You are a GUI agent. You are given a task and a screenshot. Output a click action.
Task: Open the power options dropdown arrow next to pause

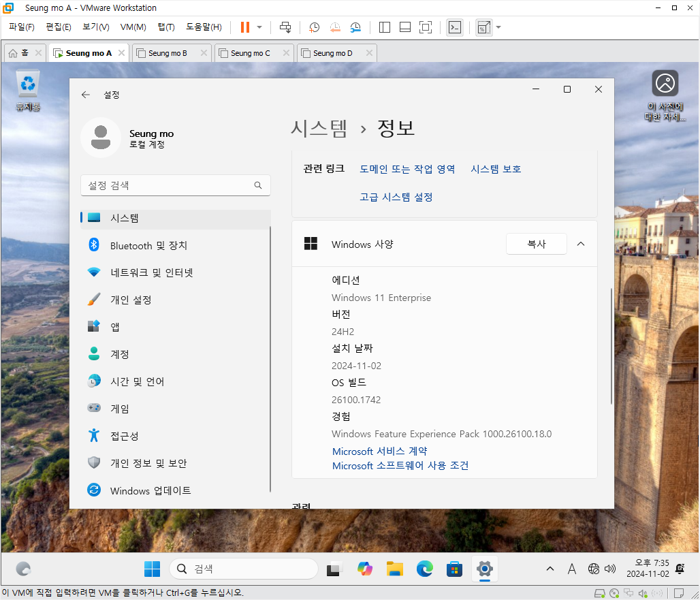pyautogui.click(x=259, y=27)
